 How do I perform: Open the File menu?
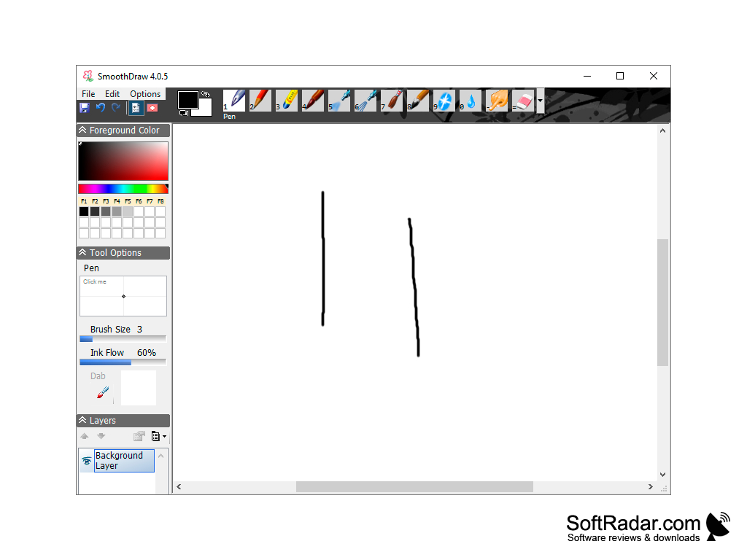click(88, 94)
